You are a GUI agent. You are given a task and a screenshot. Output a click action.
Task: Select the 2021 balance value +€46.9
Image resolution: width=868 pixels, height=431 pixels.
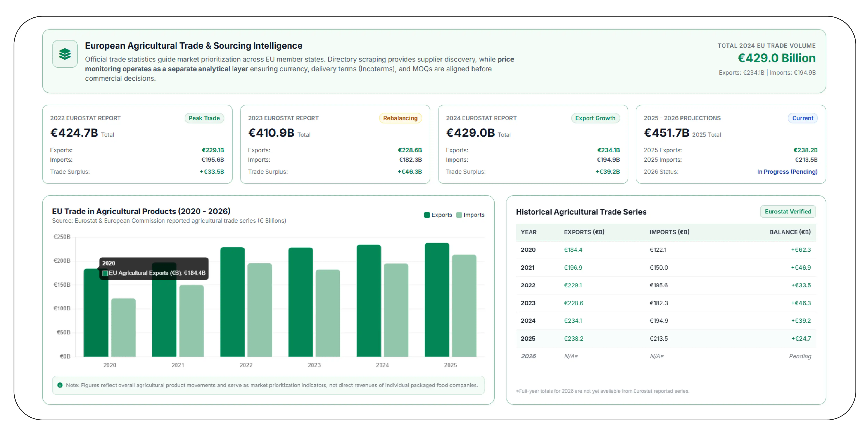tap(801, 268)
